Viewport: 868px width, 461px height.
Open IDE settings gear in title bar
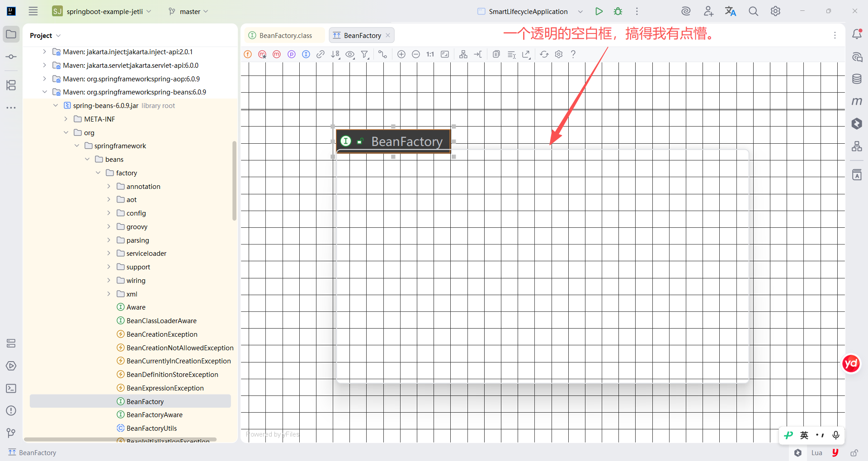[776, 11]
